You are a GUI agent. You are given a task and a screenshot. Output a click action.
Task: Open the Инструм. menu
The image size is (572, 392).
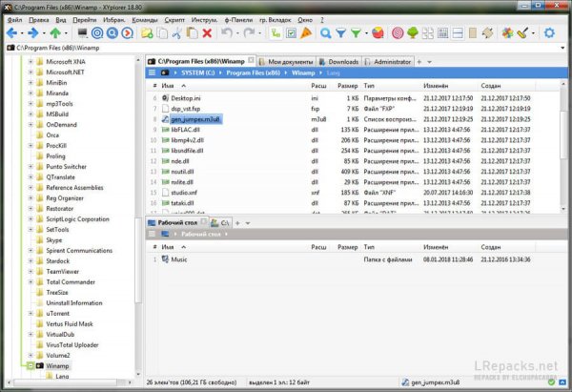[x=204, y=20]
